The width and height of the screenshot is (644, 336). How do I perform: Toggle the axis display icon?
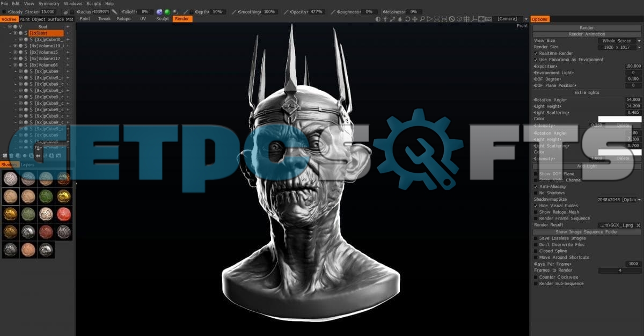[473, 19]
